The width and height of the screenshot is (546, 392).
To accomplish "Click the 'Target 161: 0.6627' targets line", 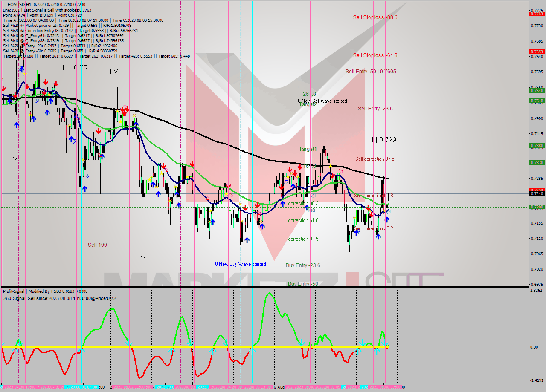I will click(x=96, y=56).
